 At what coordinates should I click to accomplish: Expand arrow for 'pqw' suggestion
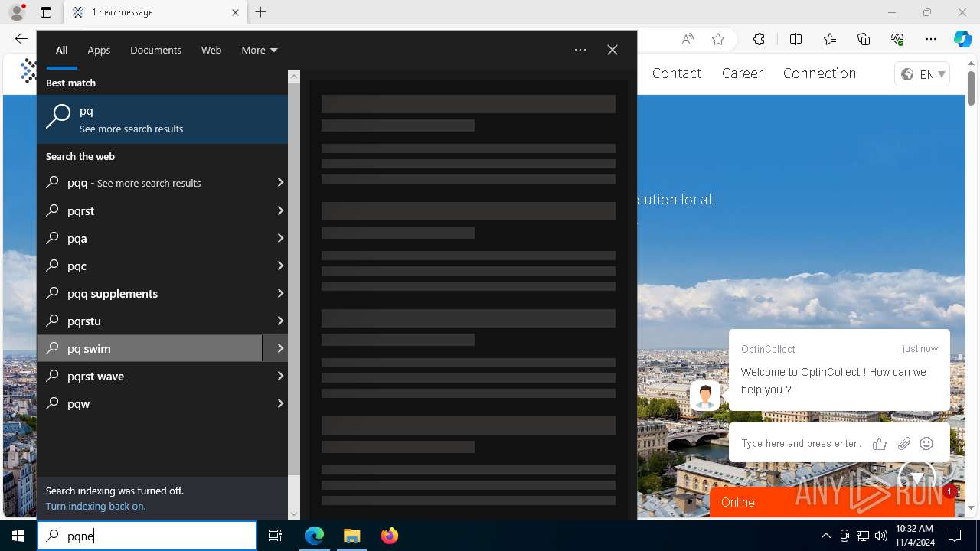tap(280, 403)
